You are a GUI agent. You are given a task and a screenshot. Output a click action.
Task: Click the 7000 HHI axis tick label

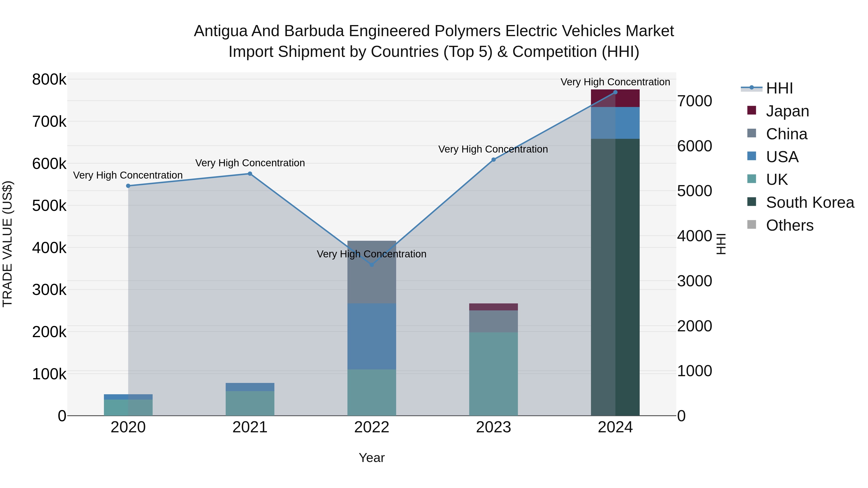coord(695,101)
